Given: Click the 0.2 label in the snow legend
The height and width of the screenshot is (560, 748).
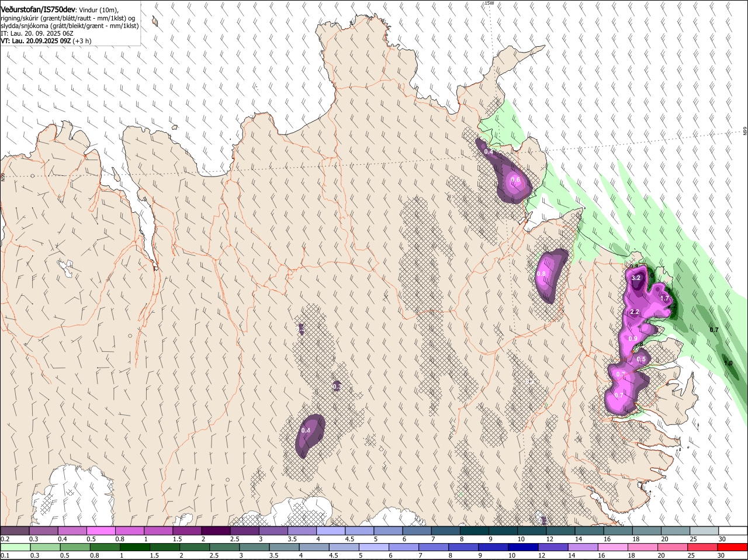Looking at the screenshot, I should point(5,538).
